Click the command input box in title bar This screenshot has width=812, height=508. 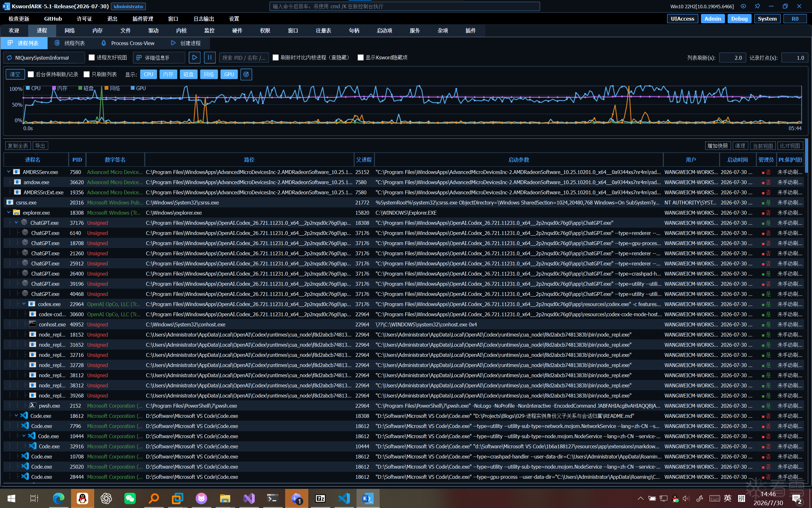click(405, 6)
